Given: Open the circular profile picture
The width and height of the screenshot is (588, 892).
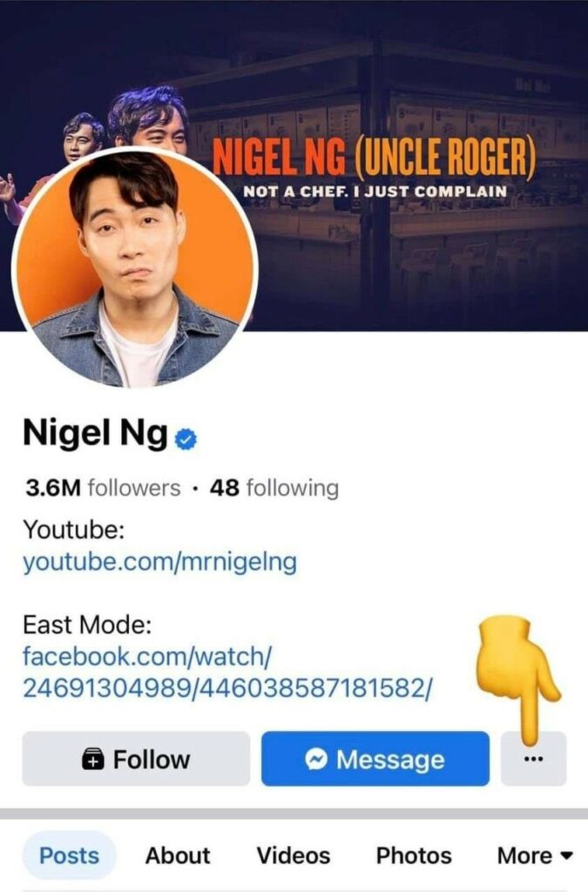Looking at the screenshot, I should [x=135, y=269].
